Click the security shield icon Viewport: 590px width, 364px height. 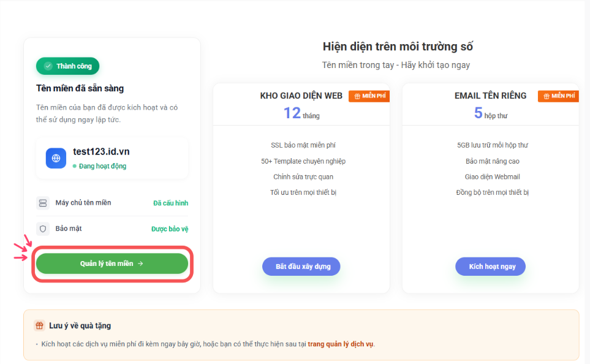click(x=43, y=229)
